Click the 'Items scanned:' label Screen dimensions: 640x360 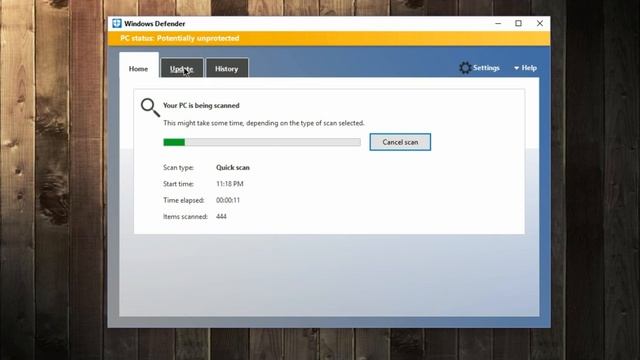(x=185, y=216)
